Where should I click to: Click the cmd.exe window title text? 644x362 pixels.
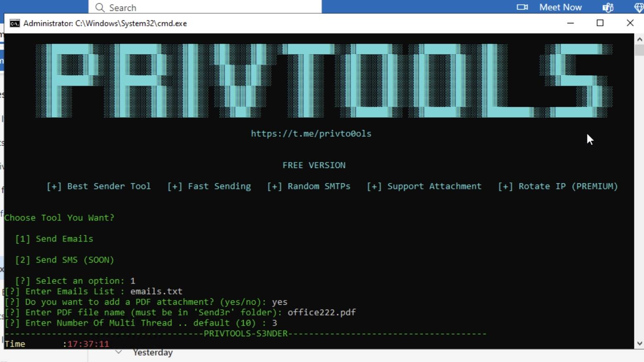point(105,23)
